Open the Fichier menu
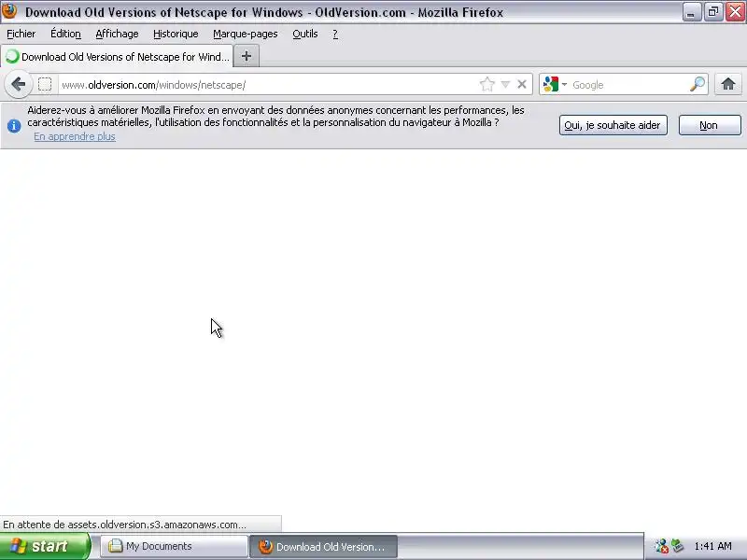Viewport: 747px width, 560px height. pos(21,34)
